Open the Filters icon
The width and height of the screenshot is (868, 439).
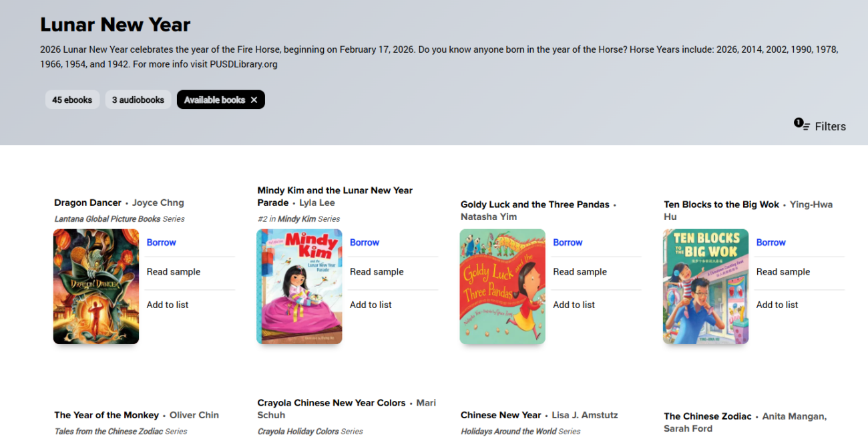pyautogui.click(x=802, y=125)
